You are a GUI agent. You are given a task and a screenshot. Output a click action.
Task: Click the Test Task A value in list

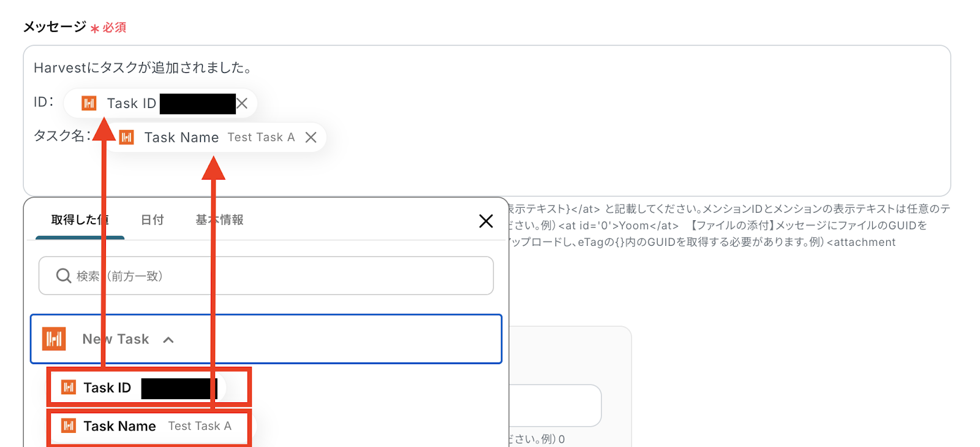point(200,426)
